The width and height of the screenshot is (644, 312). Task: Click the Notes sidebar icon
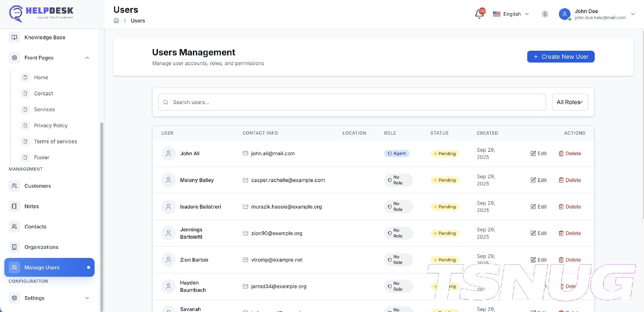point(14,207)
